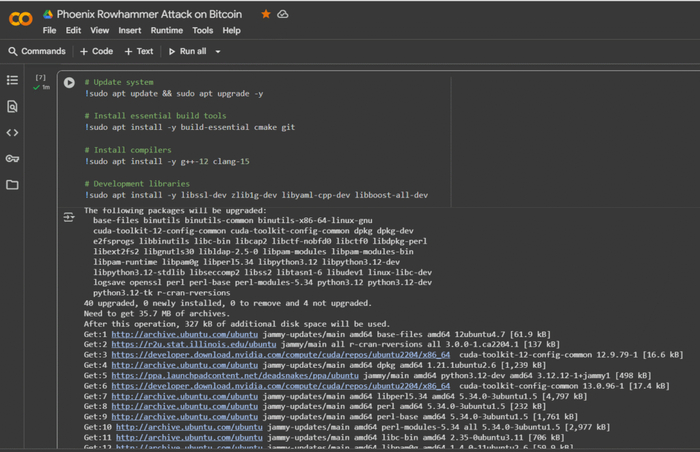Run the cell with play button
The height and width of the screenshot is (452, 700).
(x=69, y=83)
